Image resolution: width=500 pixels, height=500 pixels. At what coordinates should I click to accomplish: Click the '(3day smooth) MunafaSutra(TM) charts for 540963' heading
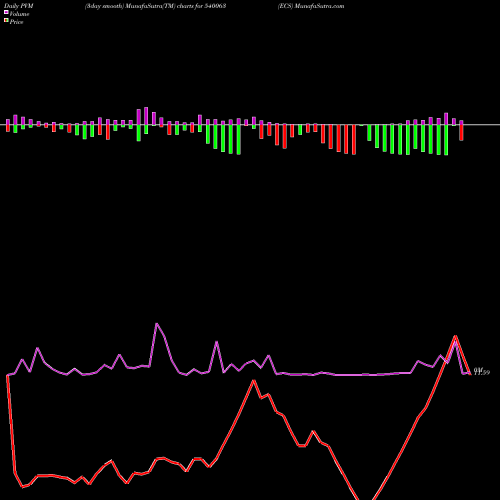pyautogui.click(x=155, y=6)
